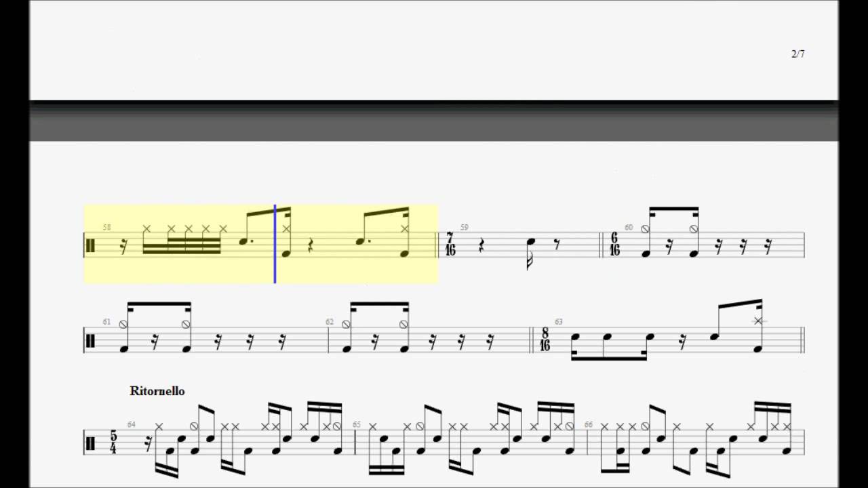This screenshot has height=488, width=868.
Task: Click the quarter rest in measure 59
Action: (x=481, y=245)
